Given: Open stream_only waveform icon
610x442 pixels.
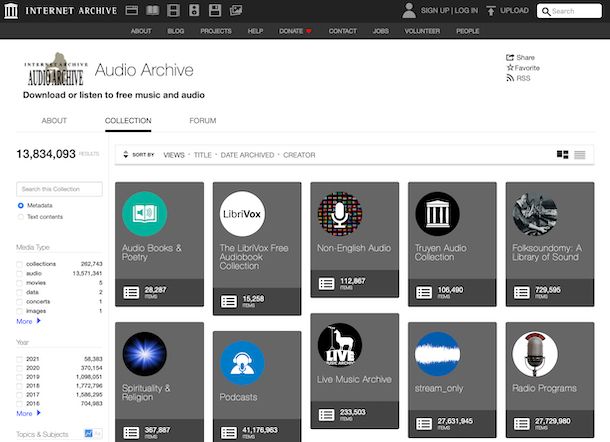Looking at the screenshot, I should (437, 354).
